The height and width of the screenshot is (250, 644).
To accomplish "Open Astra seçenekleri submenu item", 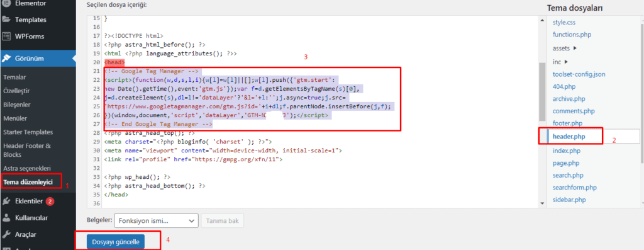I will [x=26, y=168].
